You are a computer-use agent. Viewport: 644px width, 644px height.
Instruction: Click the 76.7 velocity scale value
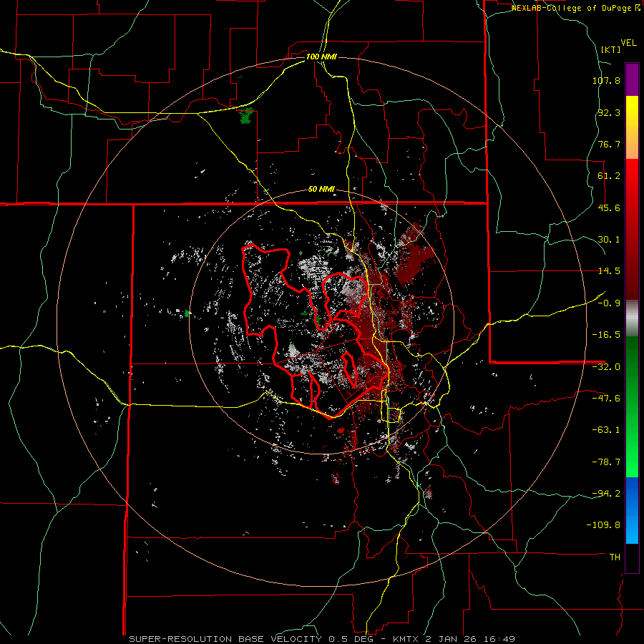(609, 144)
